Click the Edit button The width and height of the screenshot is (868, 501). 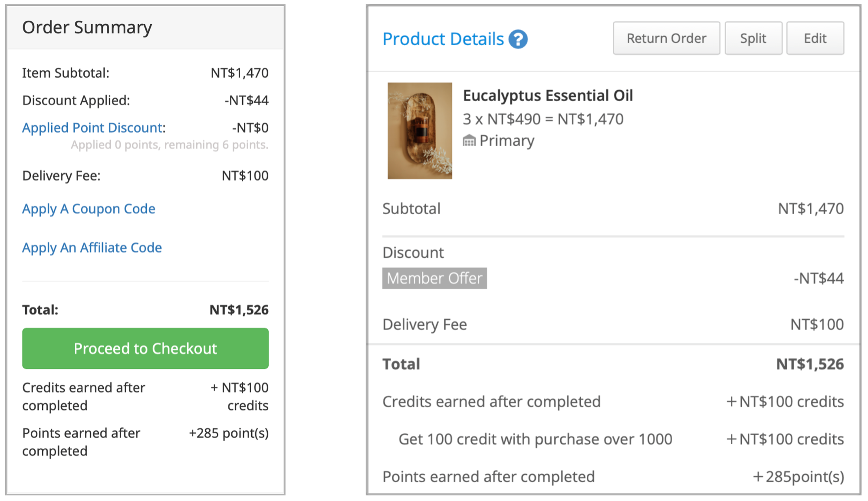[815, 38]
